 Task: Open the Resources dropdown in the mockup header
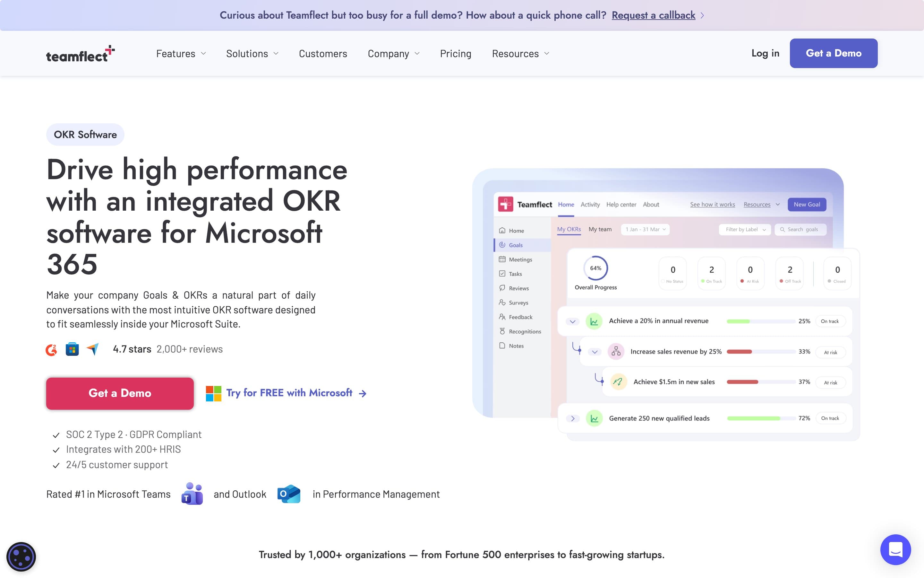(x=762, y=205)
